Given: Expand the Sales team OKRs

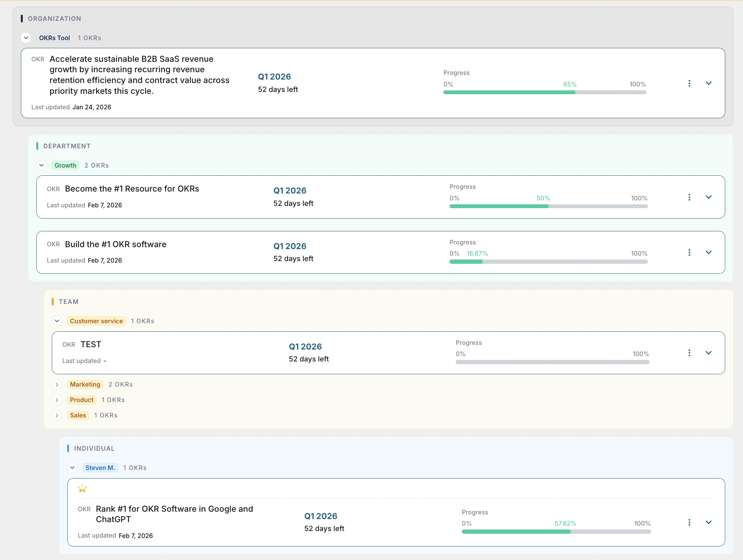Looking at the screenshot, I should click(57, 415).
